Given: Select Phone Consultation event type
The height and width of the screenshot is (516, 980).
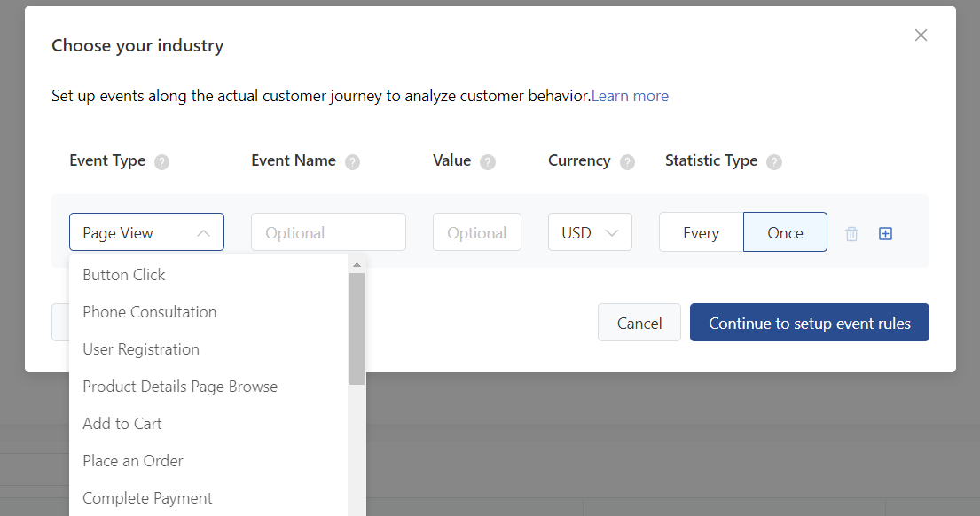Looking at the screenshot, I should (x=149, y=312).
